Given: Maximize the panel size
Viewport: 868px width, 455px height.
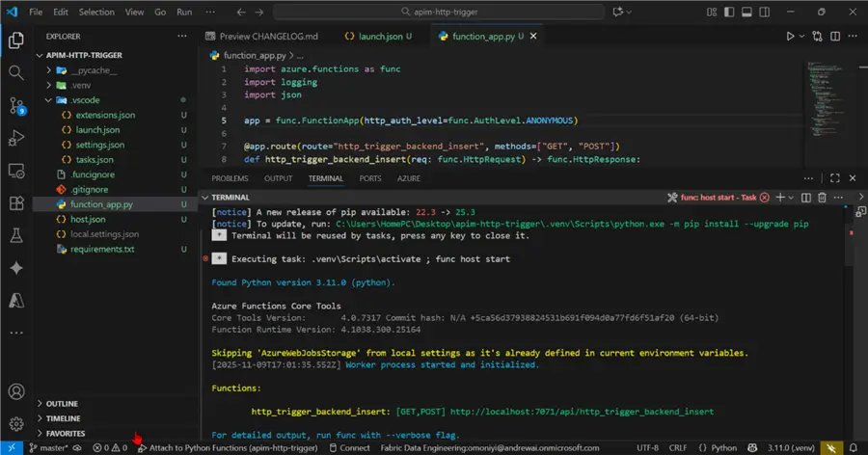Looking at the screenshot, I should tap(835, 178).
